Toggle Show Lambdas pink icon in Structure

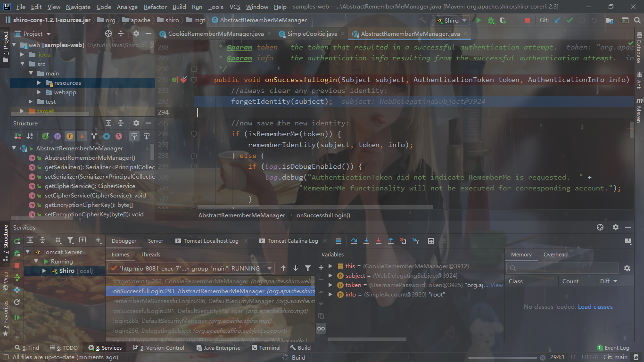(119, 136)
